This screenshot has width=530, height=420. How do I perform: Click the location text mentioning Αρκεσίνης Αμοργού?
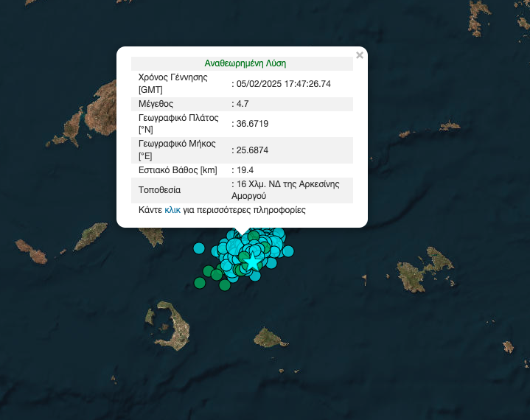coord(287,189)
